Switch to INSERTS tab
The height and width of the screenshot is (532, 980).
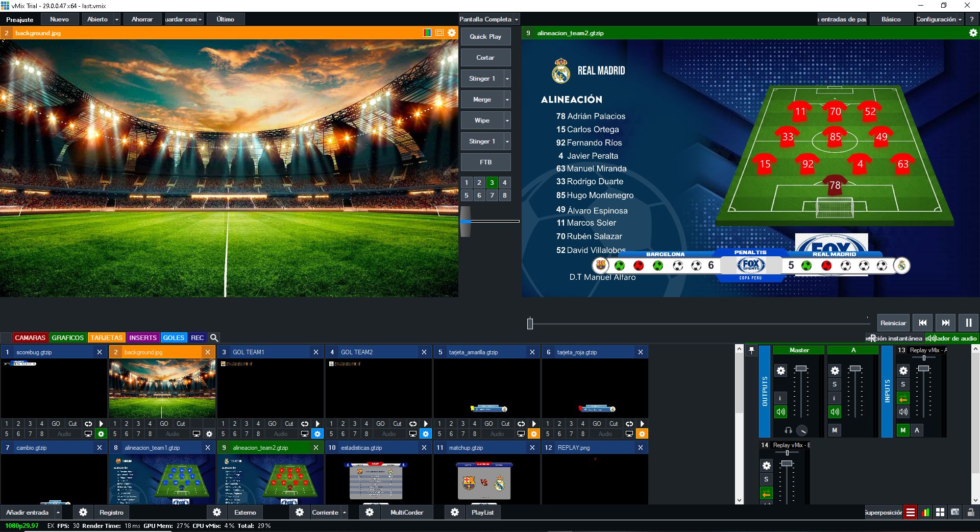point(143,337)
